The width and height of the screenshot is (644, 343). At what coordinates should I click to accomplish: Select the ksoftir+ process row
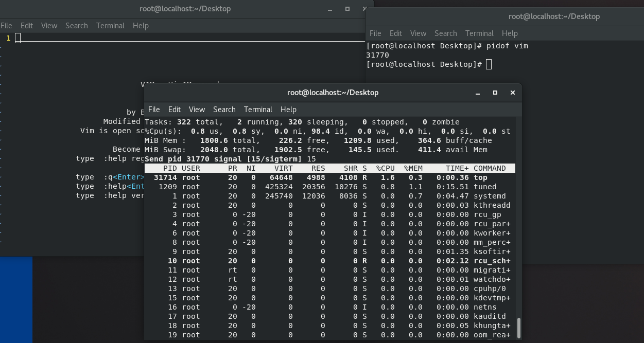(x=330, y=251)
